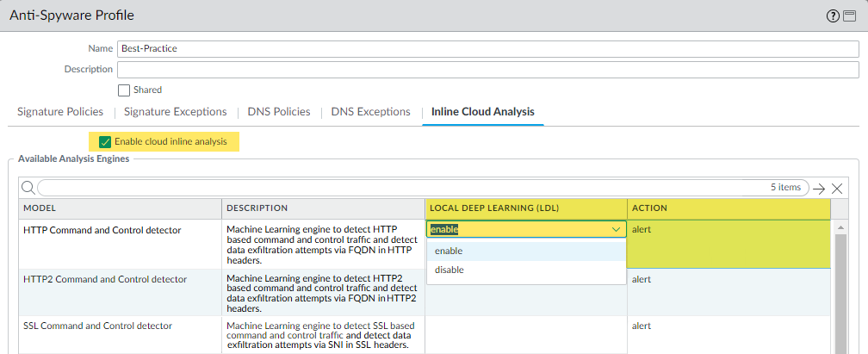Click the search box above the engines table

pyautogui.click(x=396, y=188)
